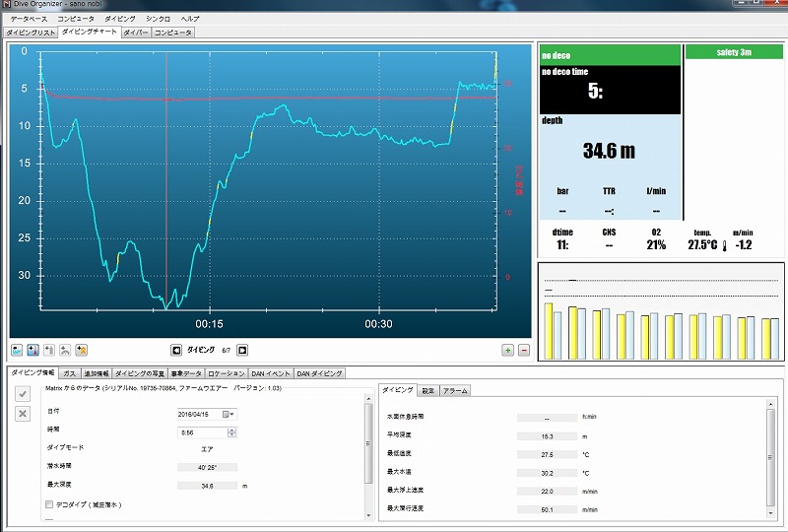The width and height of the screenshot is (788, 532).
Task: Open the データベース menu
Action: point(29,19)
